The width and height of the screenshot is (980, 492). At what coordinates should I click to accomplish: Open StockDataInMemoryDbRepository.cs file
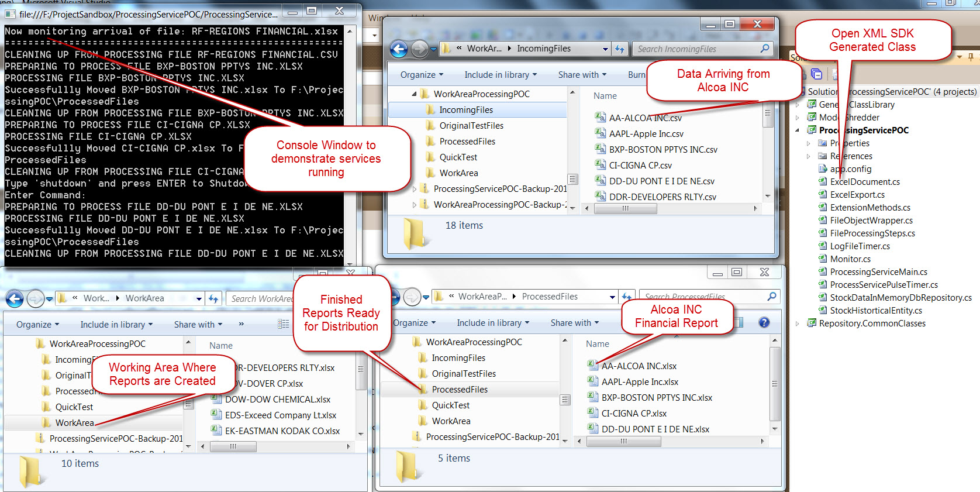pyautogui.click(x=901, y=298)
